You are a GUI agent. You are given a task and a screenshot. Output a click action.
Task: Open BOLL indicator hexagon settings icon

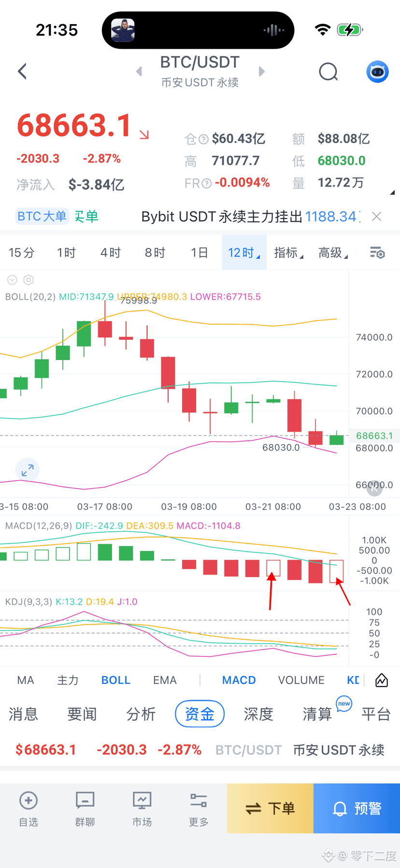coord(29,280)
